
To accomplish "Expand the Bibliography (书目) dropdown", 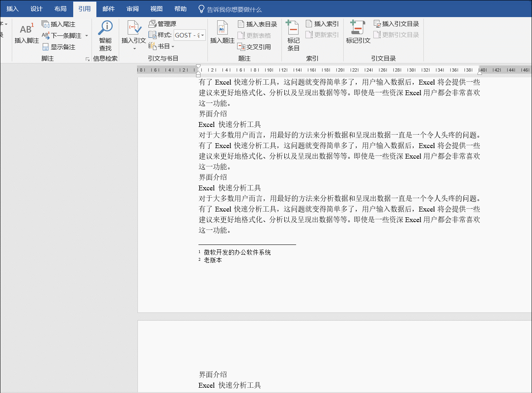I will [173, 47].
